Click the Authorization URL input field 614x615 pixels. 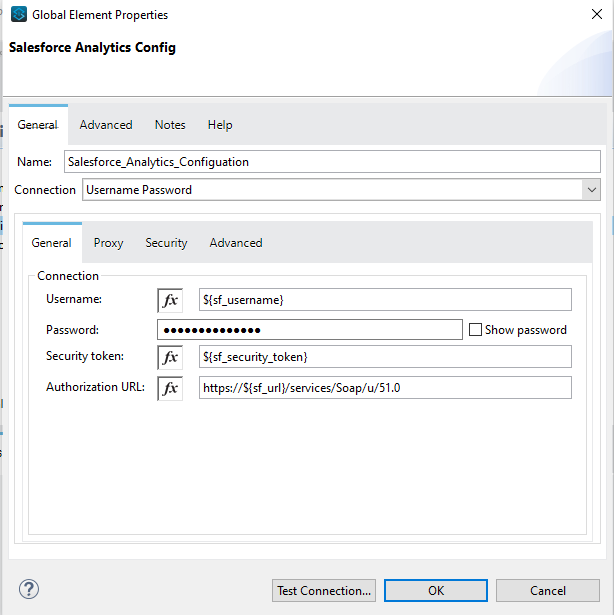pos(385,388)
